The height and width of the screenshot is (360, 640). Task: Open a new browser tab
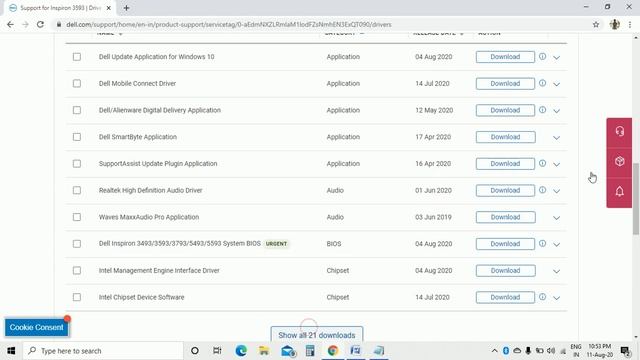tap(126, 8)
